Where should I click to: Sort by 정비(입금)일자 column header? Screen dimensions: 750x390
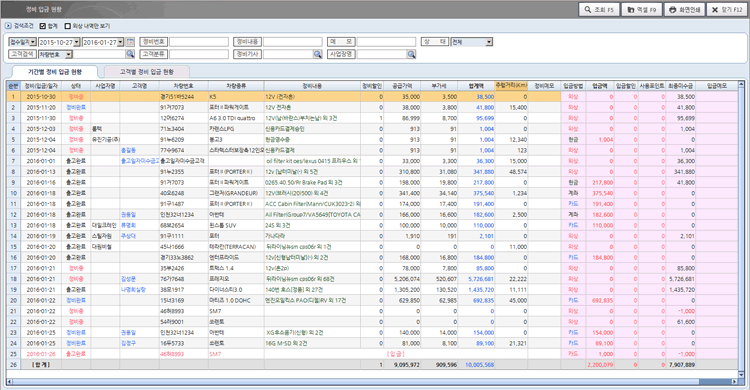(x=41, y=86)
